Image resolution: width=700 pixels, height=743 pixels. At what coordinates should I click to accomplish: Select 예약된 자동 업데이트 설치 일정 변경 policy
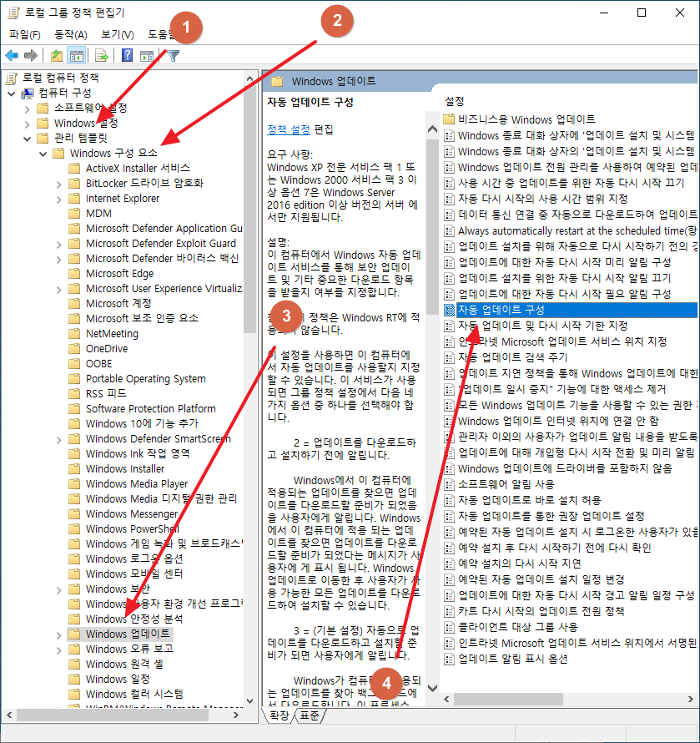point(541,579)
